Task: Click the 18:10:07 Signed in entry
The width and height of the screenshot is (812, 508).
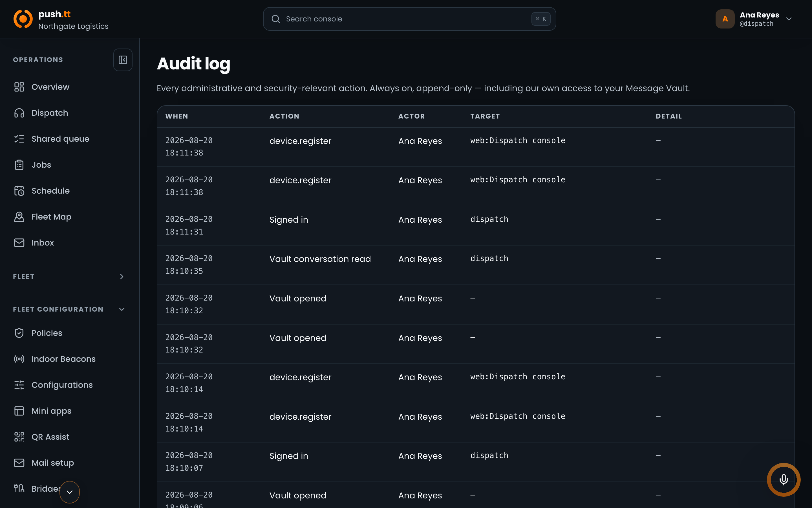Action: [476, 462]
